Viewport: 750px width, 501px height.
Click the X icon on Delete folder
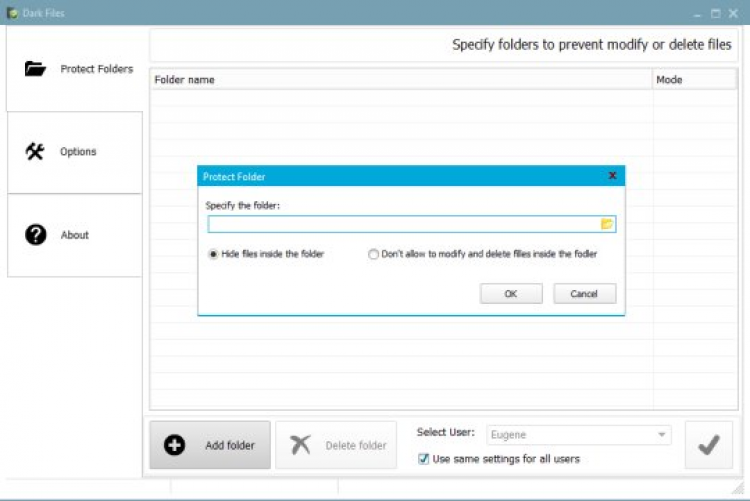pyautogui.click(x=300, y=445)
